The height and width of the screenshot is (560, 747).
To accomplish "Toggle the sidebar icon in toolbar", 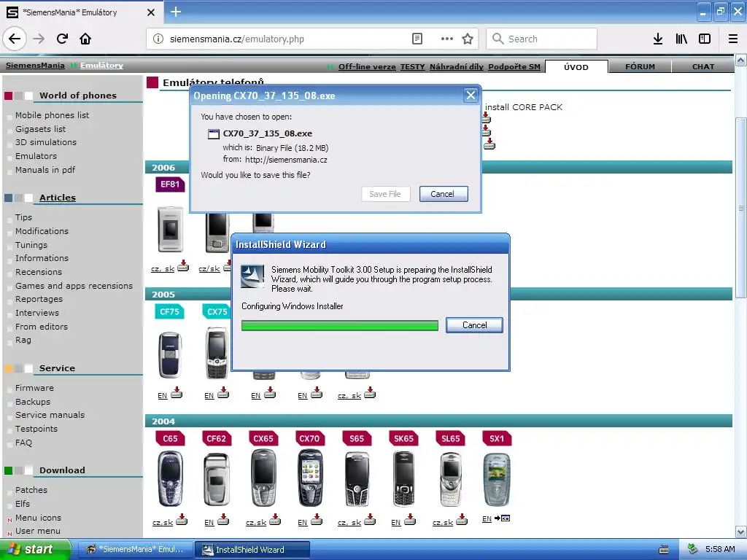I will (705, 39).
